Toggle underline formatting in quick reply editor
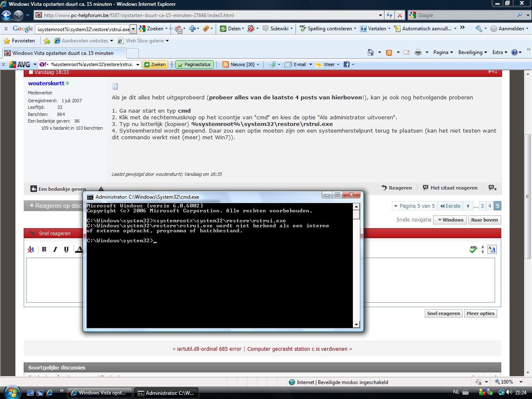The width and height of the screenshot is (532, 399). [66, 249]
